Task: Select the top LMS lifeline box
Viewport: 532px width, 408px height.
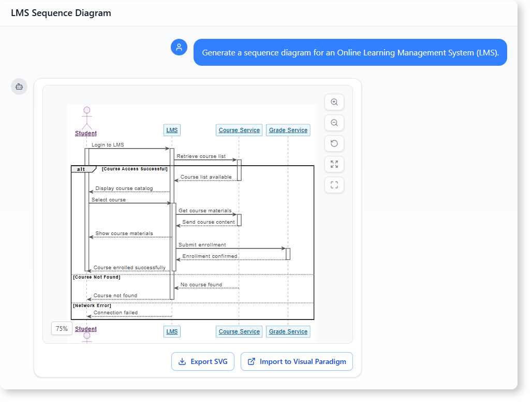Action: (x=172, y=130)
